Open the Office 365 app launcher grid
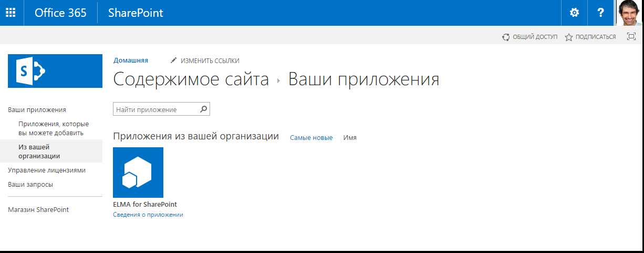The image size is (644, 253). click(11, 13)
